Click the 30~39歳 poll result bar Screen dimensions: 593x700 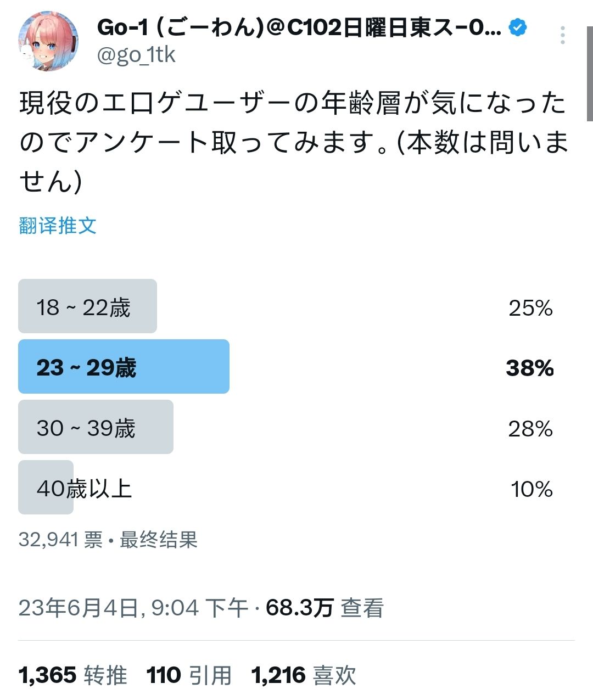click(x=96, y=427)
